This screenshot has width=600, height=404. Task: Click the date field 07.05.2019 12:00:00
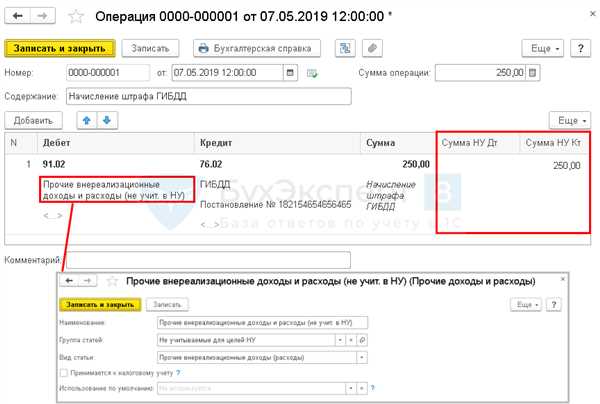(x=227, y=73)
